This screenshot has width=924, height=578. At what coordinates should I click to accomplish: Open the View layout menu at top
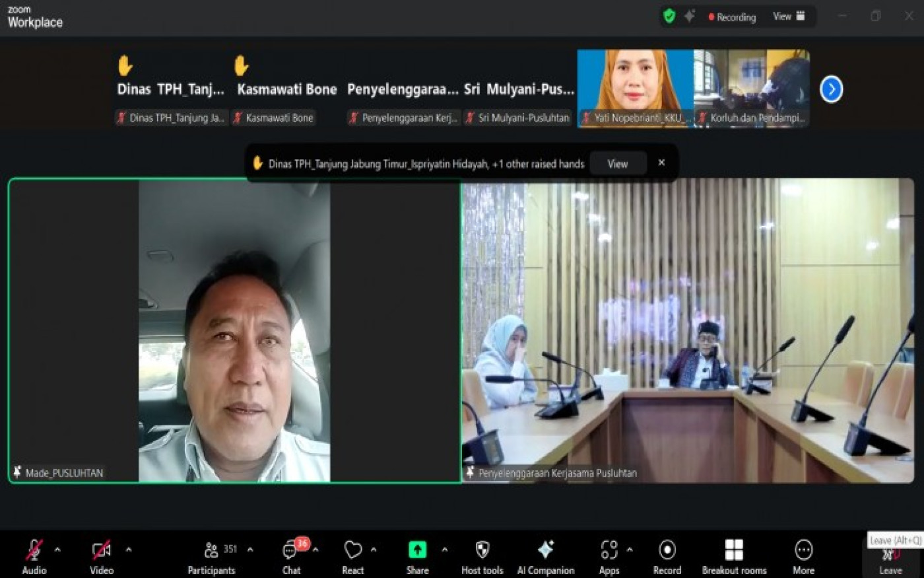coord(789,17)
